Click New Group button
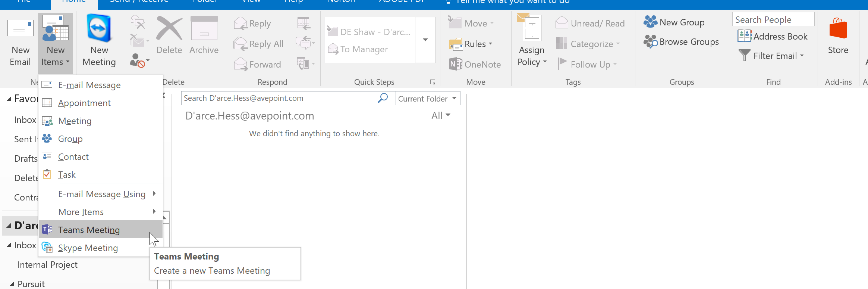 click(x=674, y=22)
